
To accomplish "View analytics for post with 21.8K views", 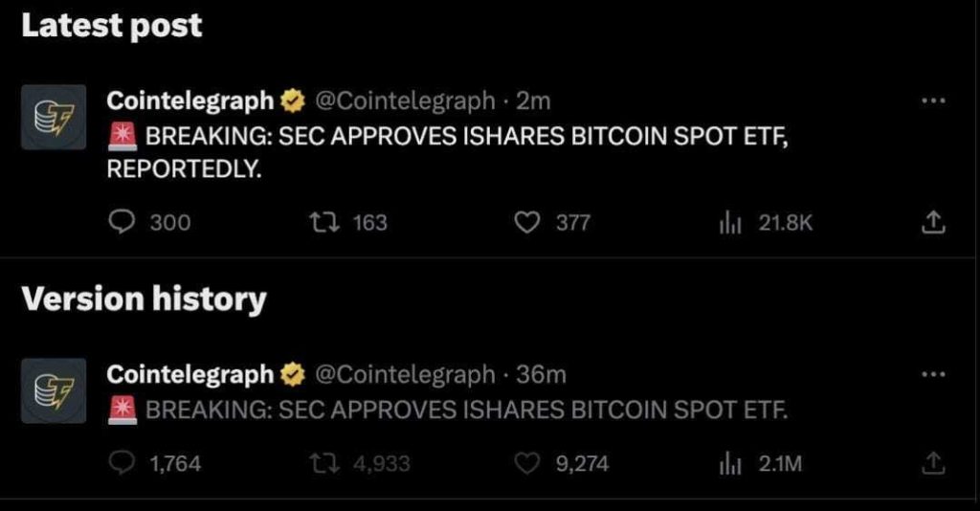I will point(727,223).
